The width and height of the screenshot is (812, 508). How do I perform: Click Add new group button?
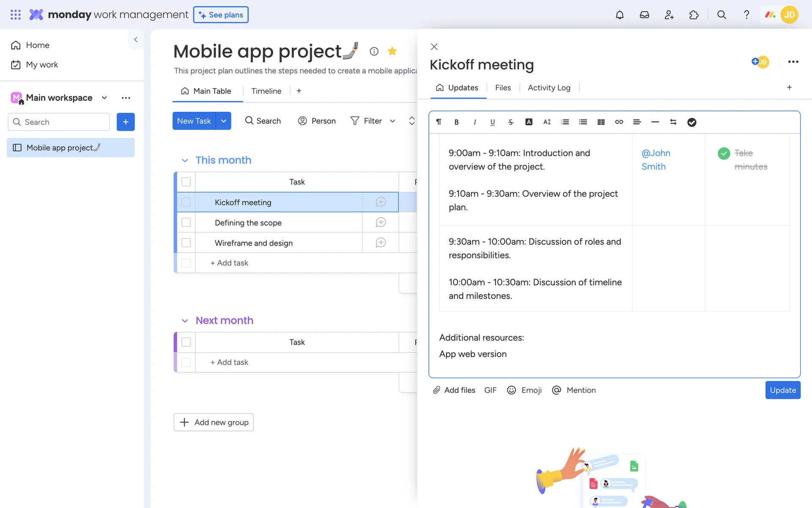[214, 422]
